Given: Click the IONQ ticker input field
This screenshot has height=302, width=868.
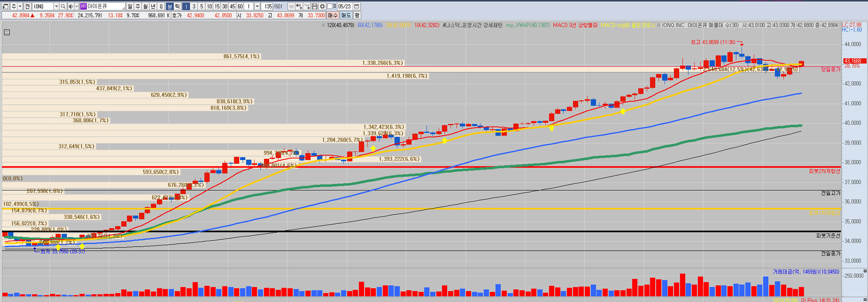Looking at the screenshot, I should point(42,6).
